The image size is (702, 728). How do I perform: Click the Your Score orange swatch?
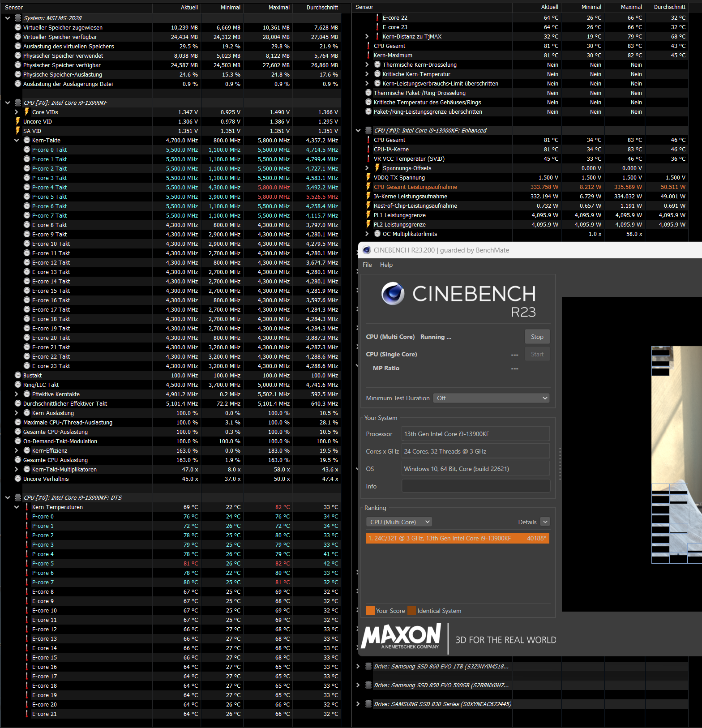370,611
